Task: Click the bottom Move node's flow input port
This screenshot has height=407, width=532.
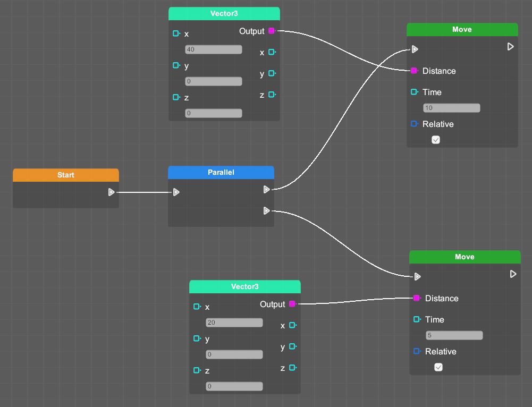Action: (417, 276)
